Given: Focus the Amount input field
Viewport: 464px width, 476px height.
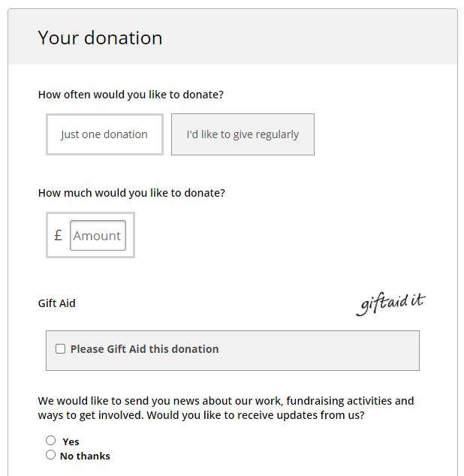Looking at the screenshot, I should (98, 236).
